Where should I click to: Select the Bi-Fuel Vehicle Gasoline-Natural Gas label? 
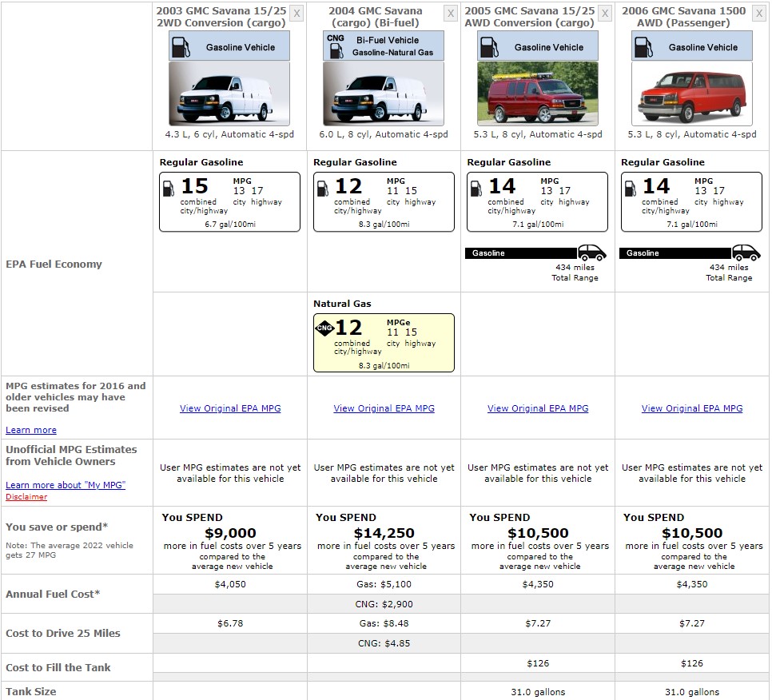[392, 46]
